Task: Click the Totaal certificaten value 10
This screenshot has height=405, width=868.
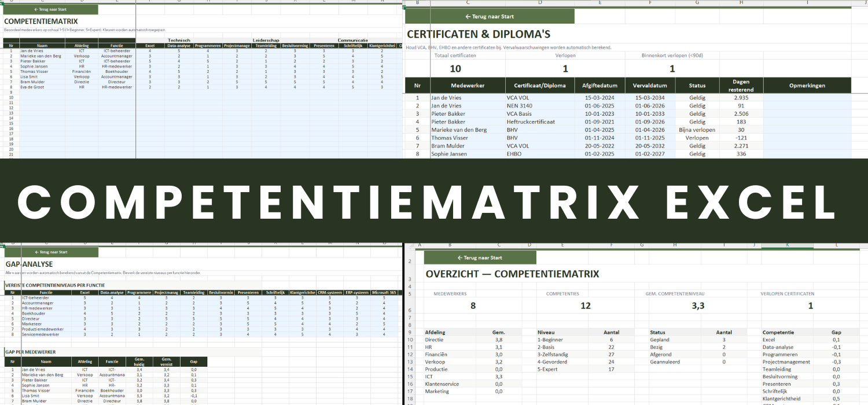Action: pyautogui.click(x=455, y=68)
